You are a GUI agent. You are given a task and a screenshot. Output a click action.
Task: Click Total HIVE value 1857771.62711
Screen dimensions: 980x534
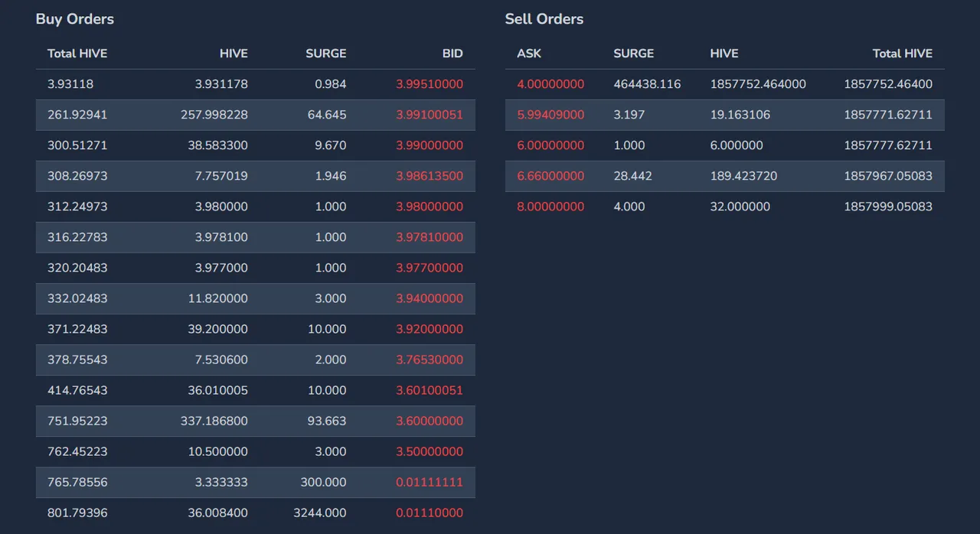click(888, 115)
